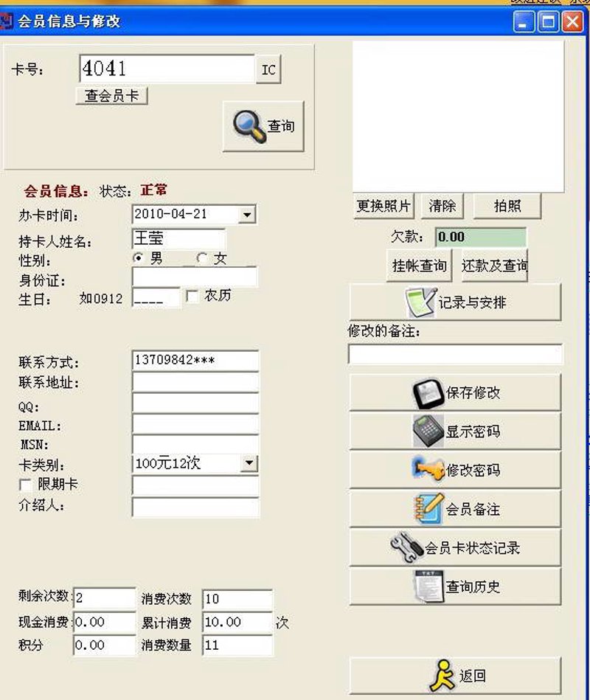Click the 查会员卡 button
Image resolution: width=590 pixels, height=700 pixels.
111,95
